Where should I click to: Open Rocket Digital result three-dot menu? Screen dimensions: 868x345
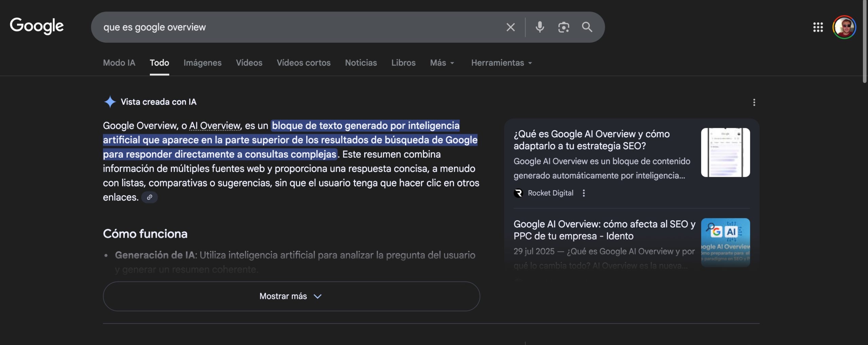click(584, 193)
